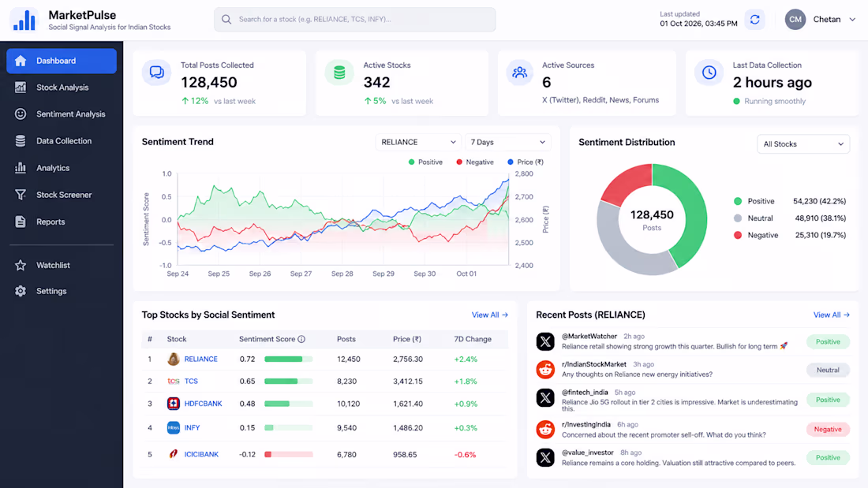Open Settings gear icon in sidebar
The image size is (868, 488).
tap(21, 291)
